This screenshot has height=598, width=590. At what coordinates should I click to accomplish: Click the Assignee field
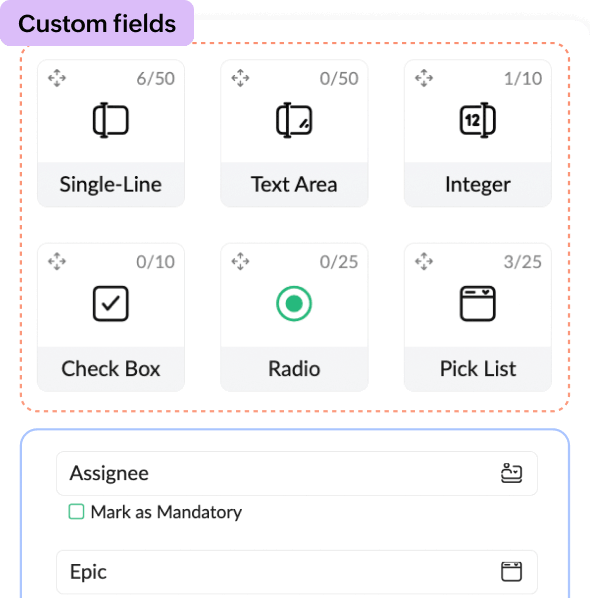tap(297, 473)
